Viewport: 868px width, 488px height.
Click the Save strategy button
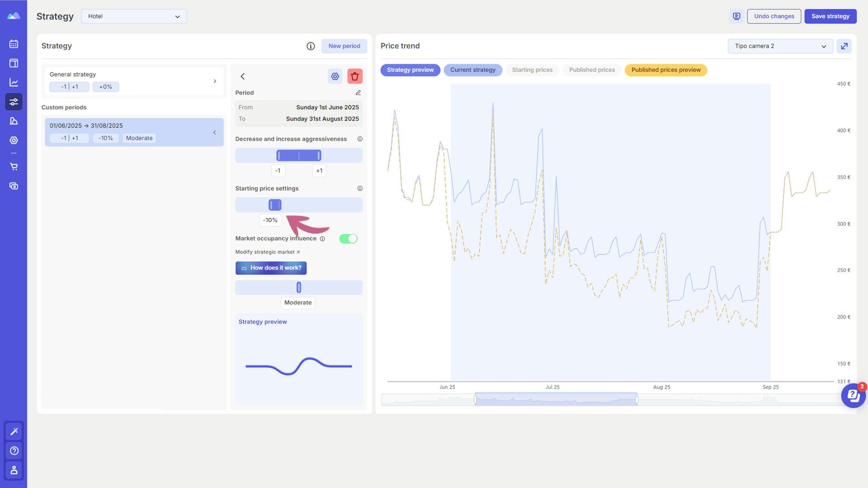(x=830, y=16)
